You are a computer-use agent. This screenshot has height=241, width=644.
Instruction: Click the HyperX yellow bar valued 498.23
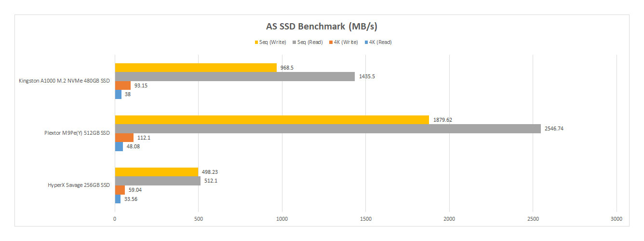[157, 172]
